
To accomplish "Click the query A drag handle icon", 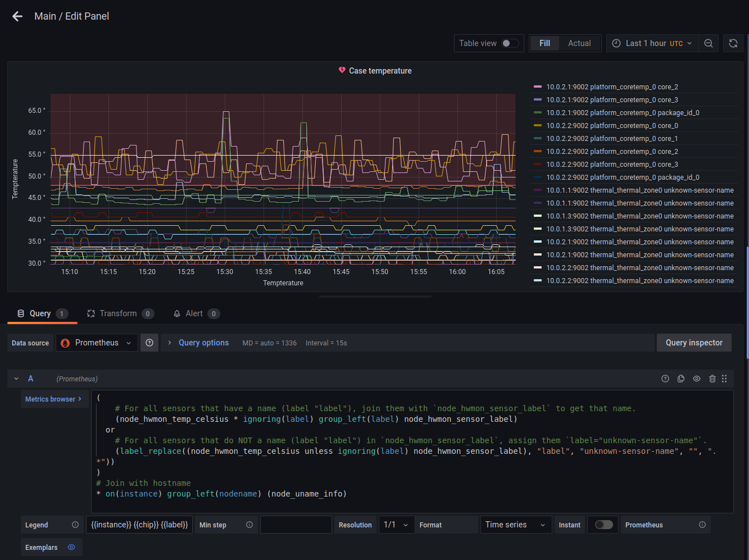I will coord(724,379).
